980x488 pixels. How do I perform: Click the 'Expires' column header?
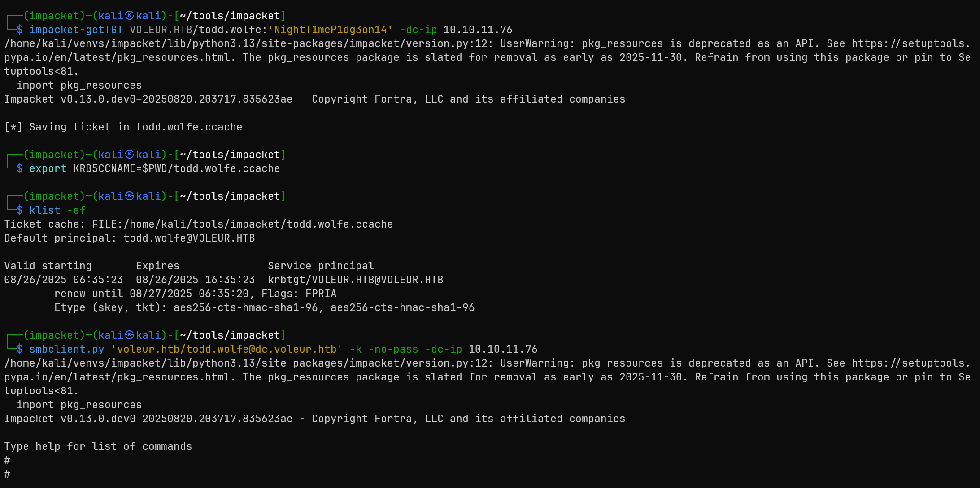tap(157, 266)
